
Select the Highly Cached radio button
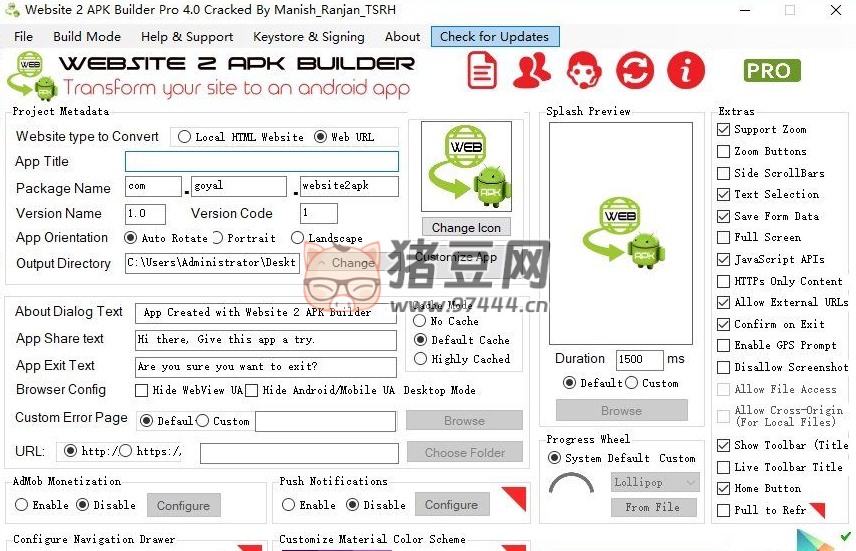click(420, 359)
